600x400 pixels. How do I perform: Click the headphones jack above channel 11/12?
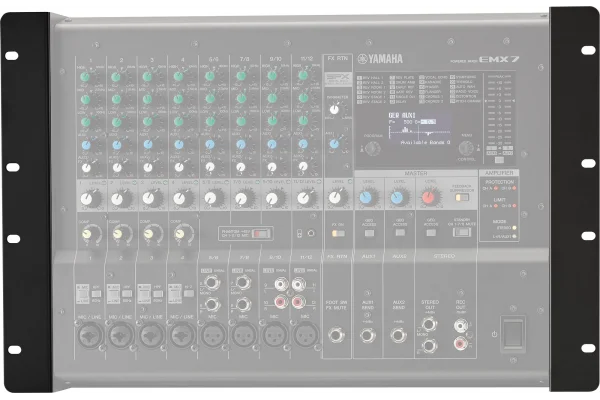click(x=311, y=233)
